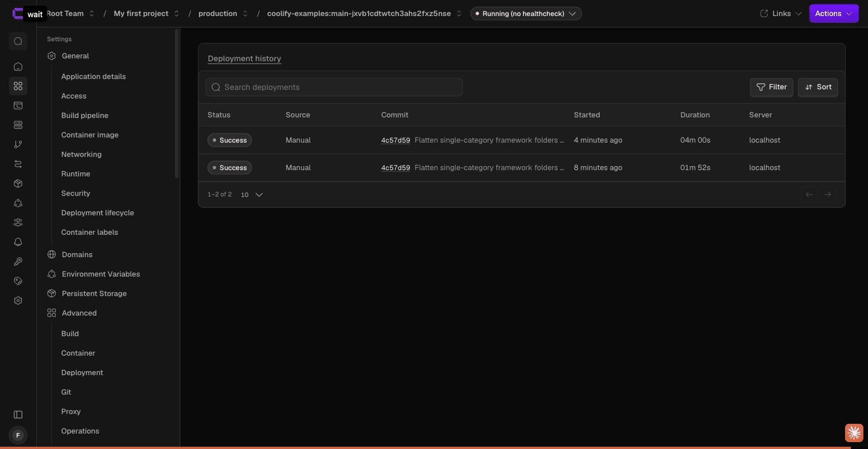Open the terminal icon in the left rail
This screenshot has height=449, width=868.
click(x=18, y=105)
